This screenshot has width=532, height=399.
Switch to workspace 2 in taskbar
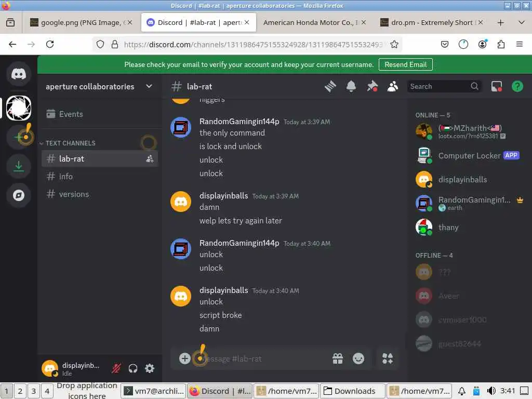[x=20, y=391]
